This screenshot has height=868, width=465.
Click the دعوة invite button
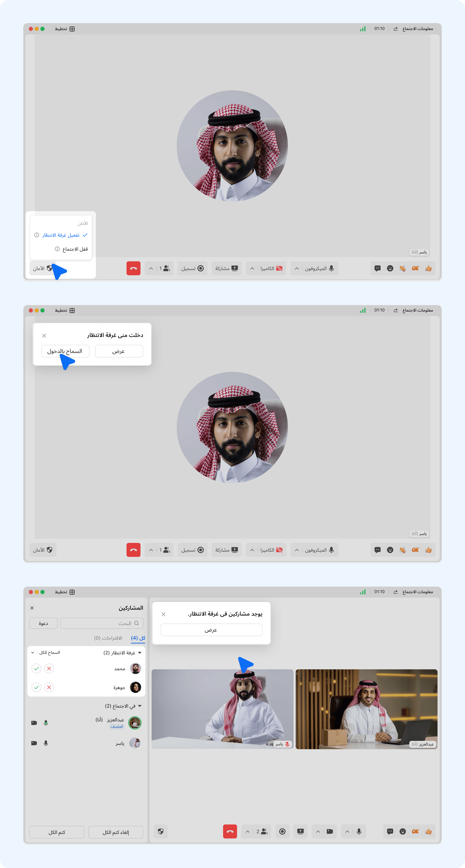click(x=43, y=623)
